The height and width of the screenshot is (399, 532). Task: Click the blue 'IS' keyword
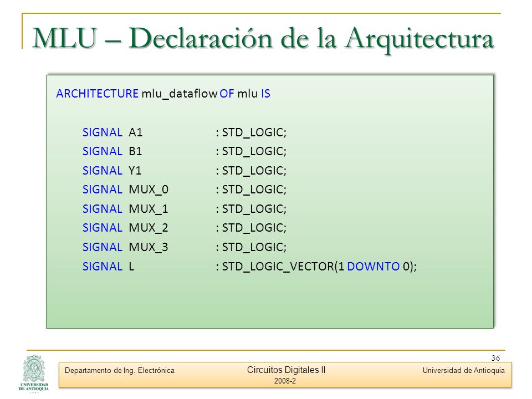(x=265, y=93)
